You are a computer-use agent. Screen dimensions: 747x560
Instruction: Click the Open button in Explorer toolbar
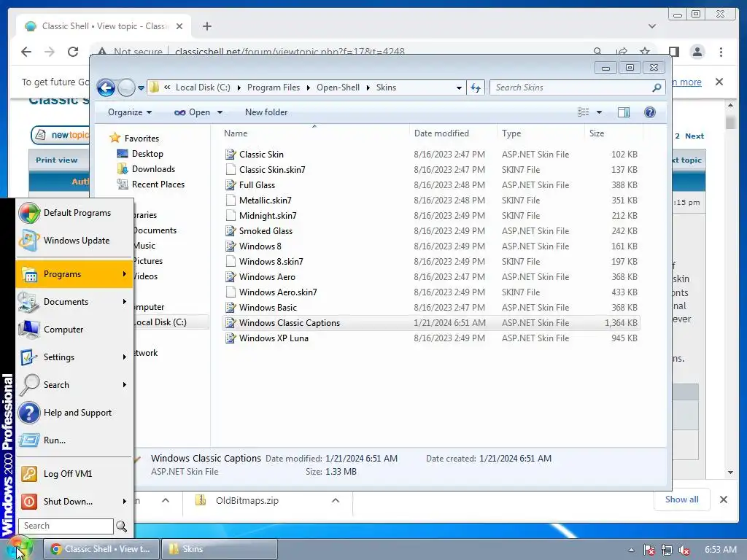coord(192,112)
